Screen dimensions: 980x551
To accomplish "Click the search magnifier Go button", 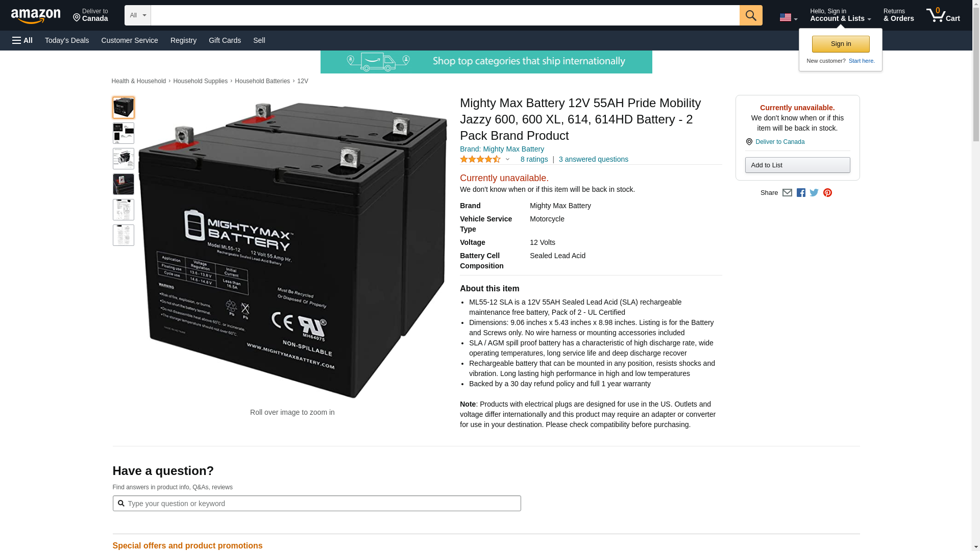I will pos(751,15).
